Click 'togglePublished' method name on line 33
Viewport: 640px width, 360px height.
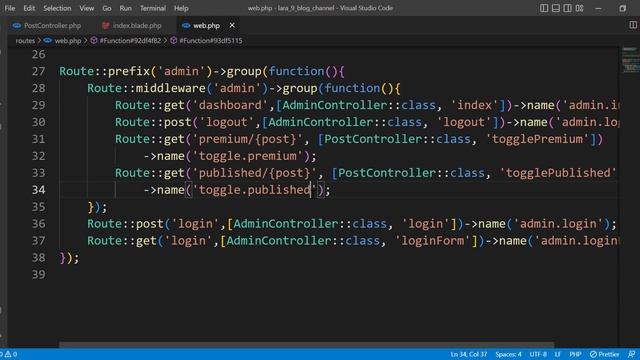point(558,173)
